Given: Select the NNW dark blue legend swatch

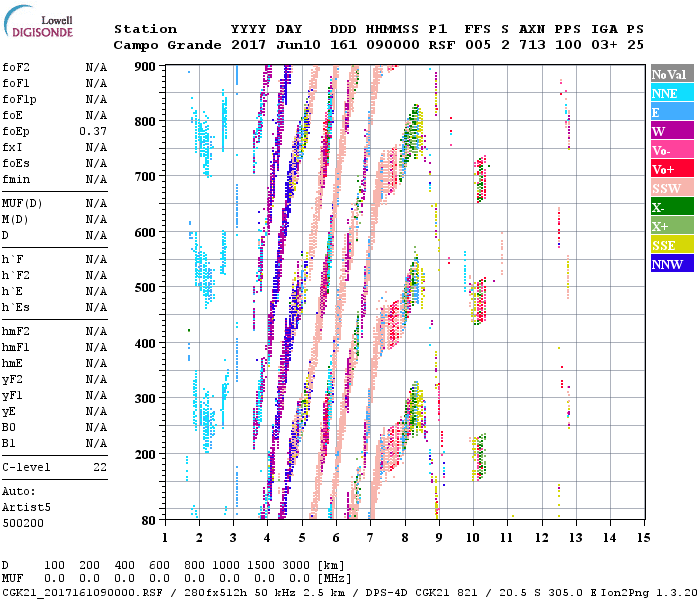Looking at the screenshot, I should click(x=672, y=264).
